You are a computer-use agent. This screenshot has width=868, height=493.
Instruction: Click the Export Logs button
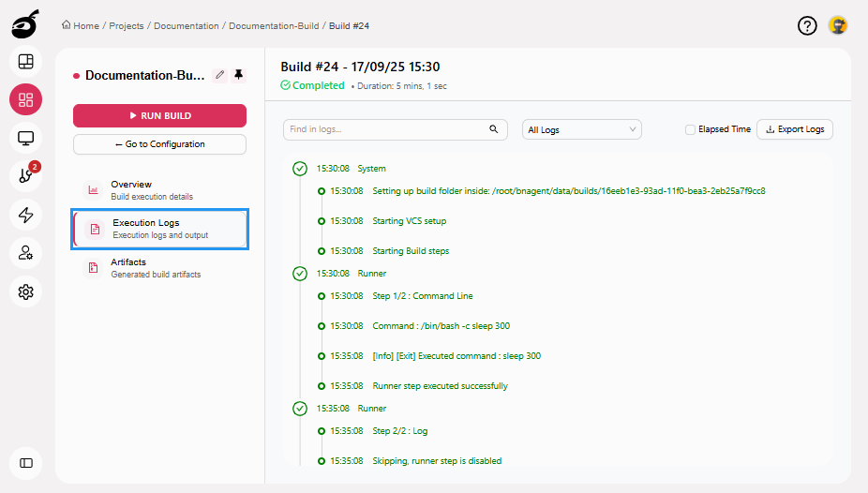coord(794,129)
